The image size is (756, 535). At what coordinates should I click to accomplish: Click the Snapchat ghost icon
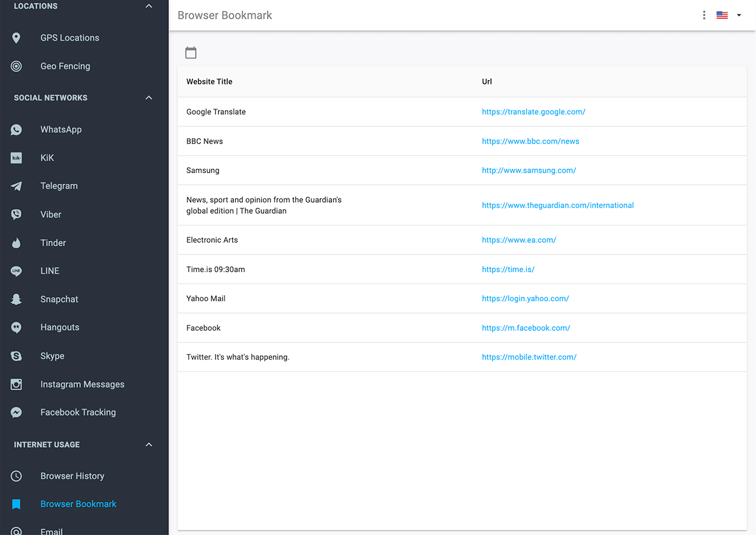(x=17, y=299)
